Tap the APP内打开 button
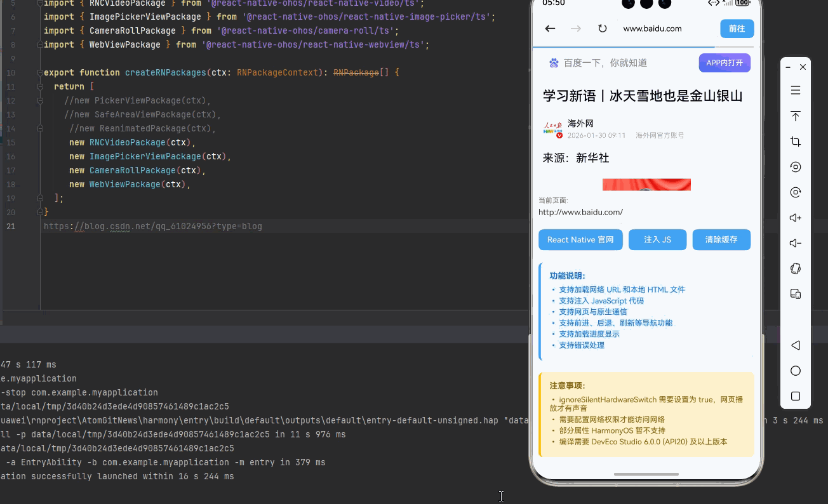This screenshot has width=828, height=504. pos(724,63)
